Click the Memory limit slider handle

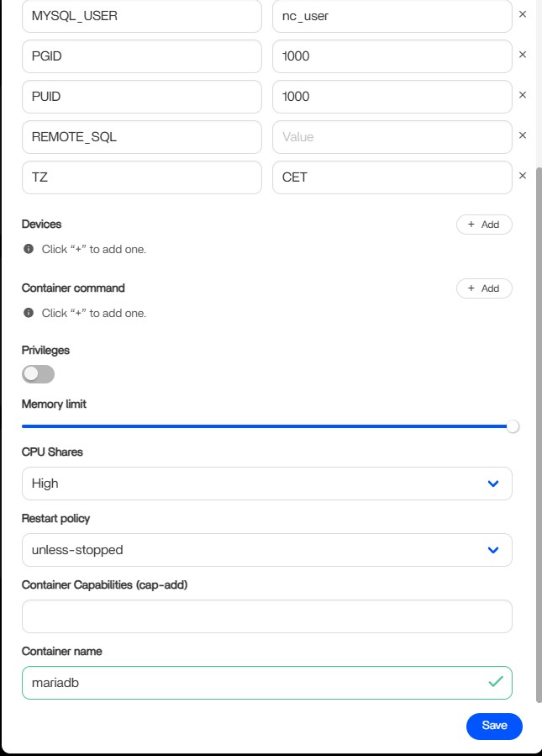pos(513,426)
